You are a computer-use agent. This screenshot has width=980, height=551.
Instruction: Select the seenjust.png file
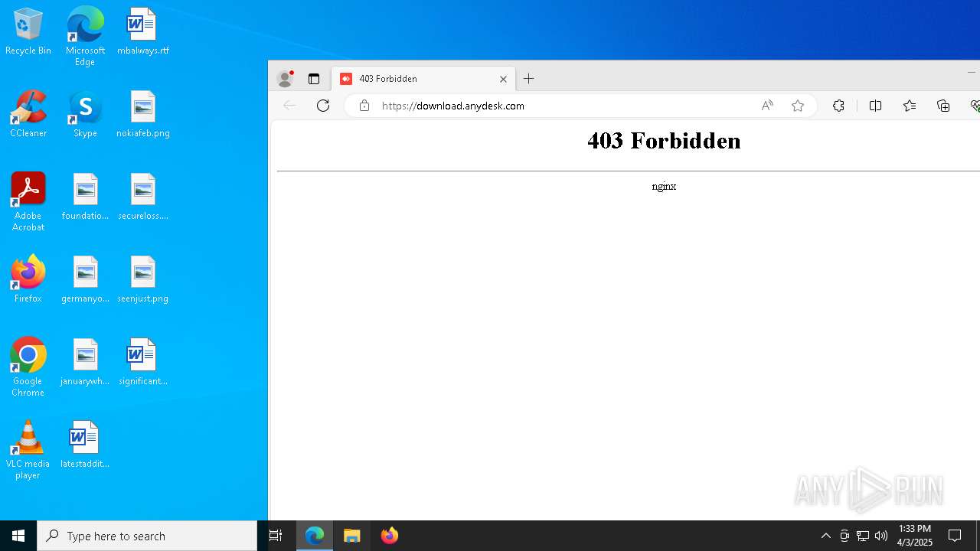(142, 279)
